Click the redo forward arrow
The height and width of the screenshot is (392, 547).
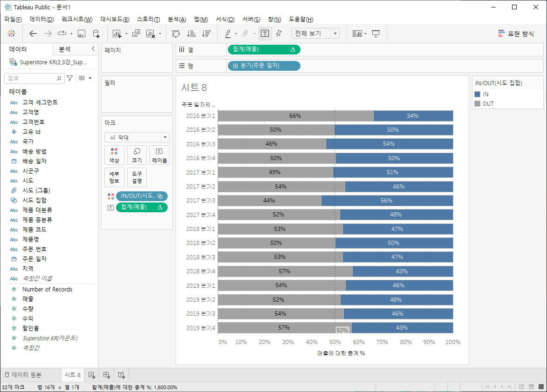pyautogui.click(x=48, y=34)
